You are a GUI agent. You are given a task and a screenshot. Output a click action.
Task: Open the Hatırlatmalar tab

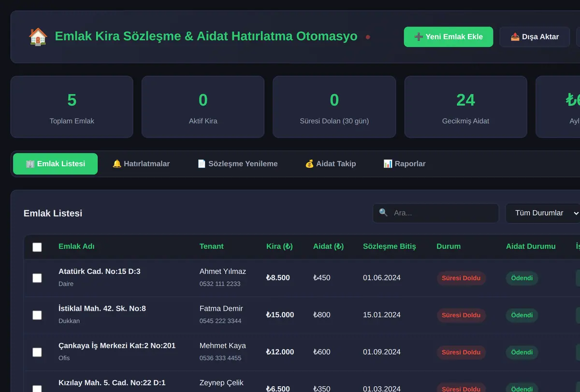pyautogui.click(x=141, y=164)
